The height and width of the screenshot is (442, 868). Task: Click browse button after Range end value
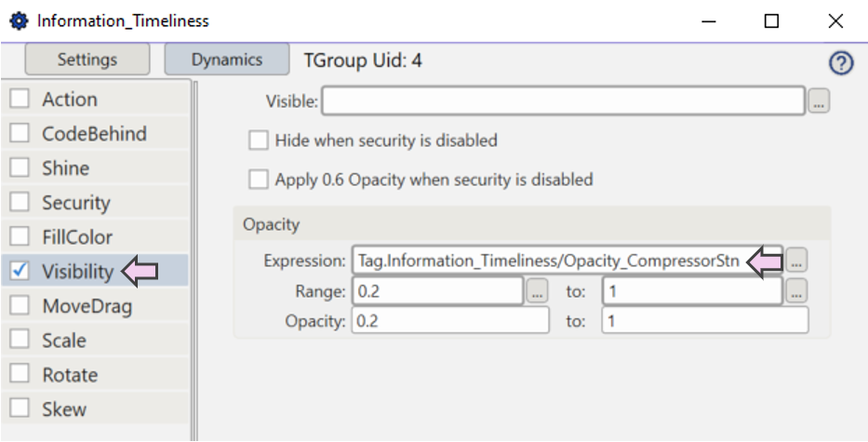click(795, 291)
